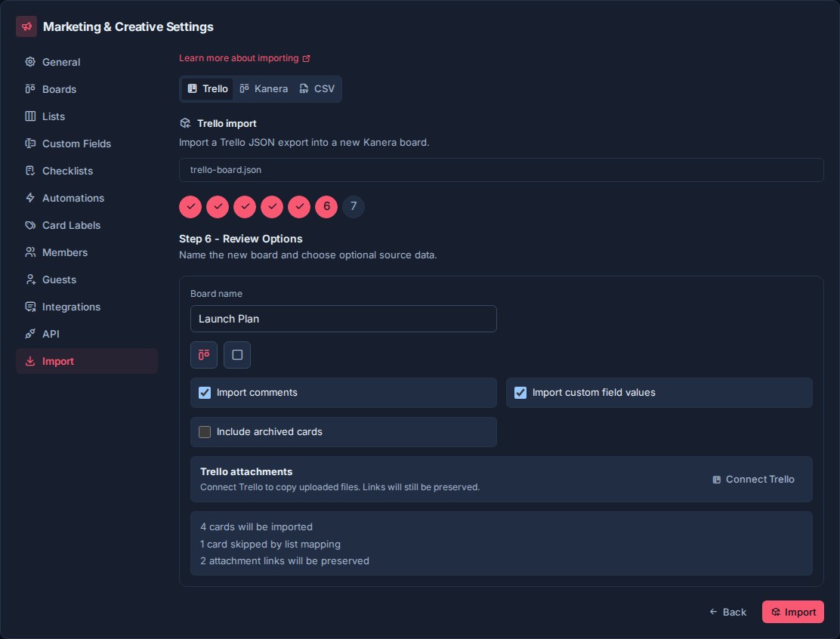
Task: Click the Guests person-plus icon
Action: coord(30,279)
